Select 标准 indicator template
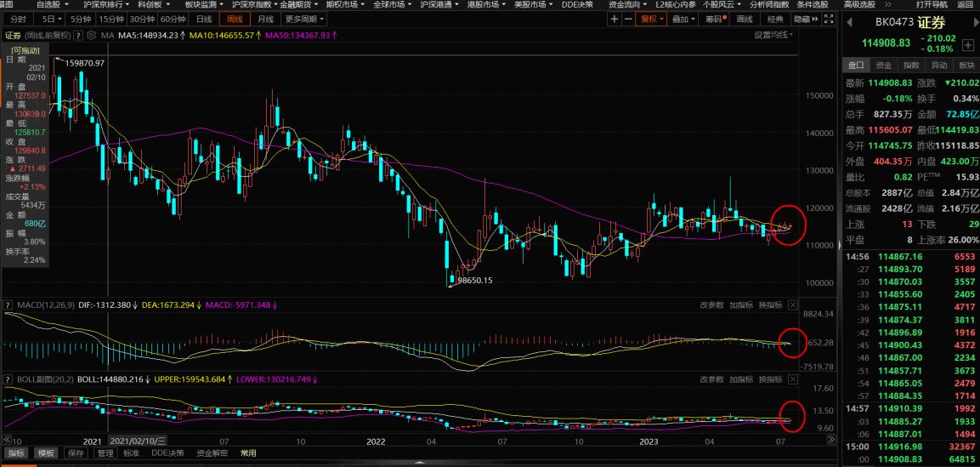This screenshot has height=467, width=980. point(131,453)
